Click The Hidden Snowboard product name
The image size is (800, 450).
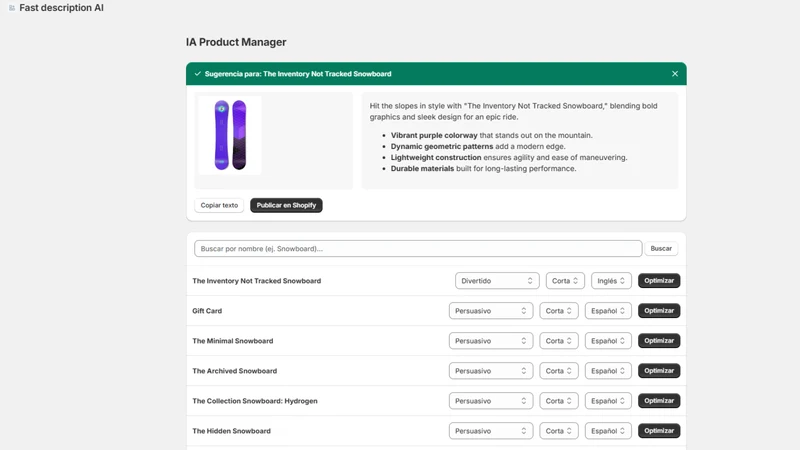click(x=232, y=431)
